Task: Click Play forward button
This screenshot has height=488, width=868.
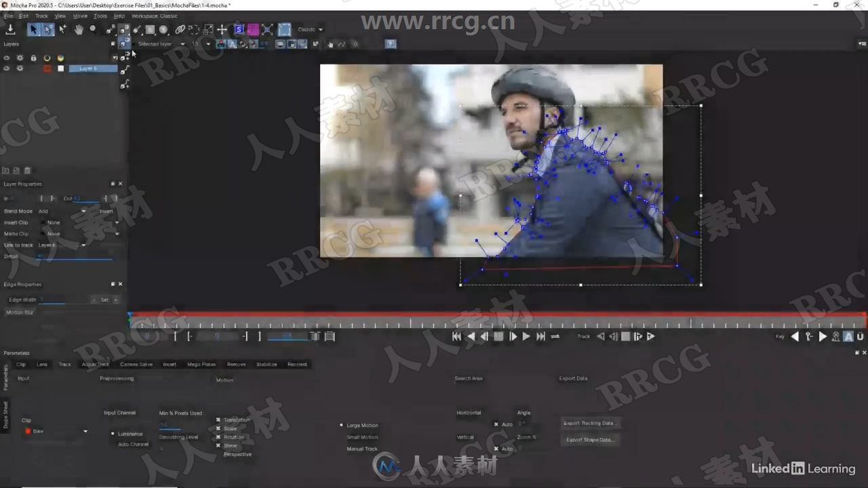Action: [526, 336]
